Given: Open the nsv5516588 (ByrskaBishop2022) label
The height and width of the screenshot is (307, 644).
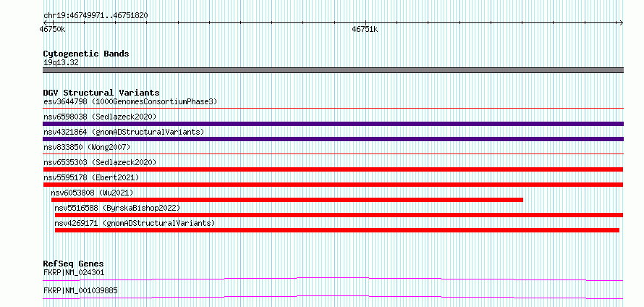Looking at the screenshot, I should (x=117, y=208).
